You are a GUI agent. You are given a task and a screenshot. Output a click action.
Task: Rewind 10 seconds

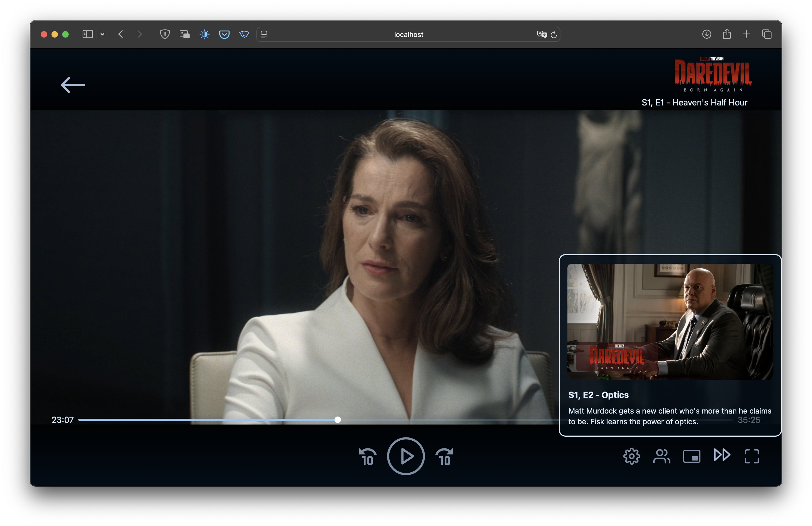[367, 456]
